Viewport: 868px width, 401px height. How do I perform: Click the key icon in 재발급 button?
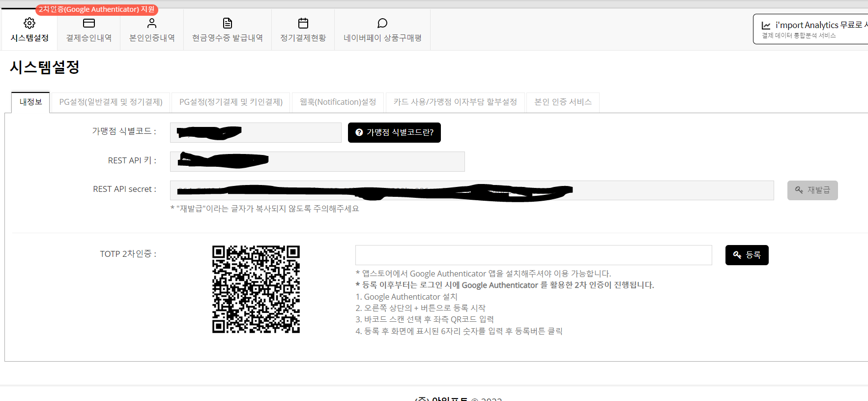[x=799, y=190]
